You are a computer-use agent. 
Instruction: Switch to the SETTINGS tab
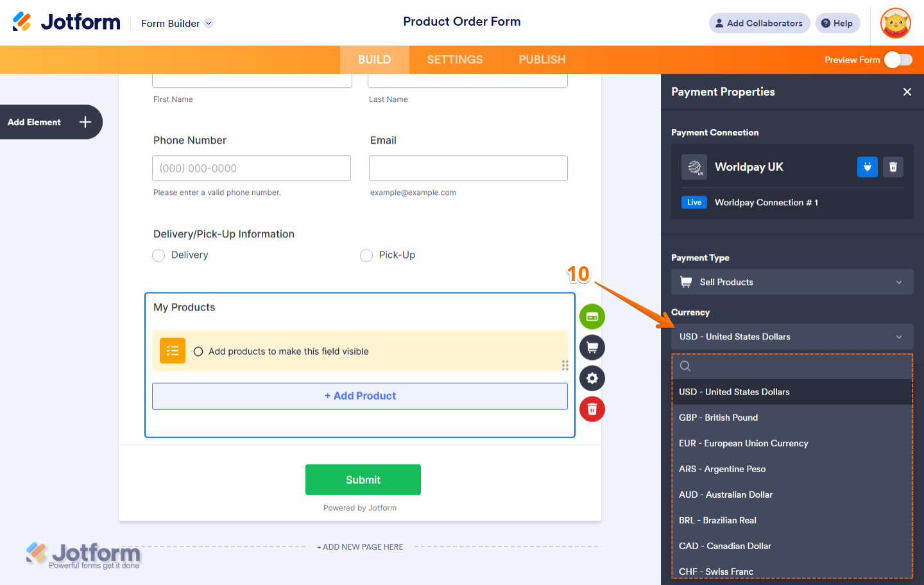[455, 60]
